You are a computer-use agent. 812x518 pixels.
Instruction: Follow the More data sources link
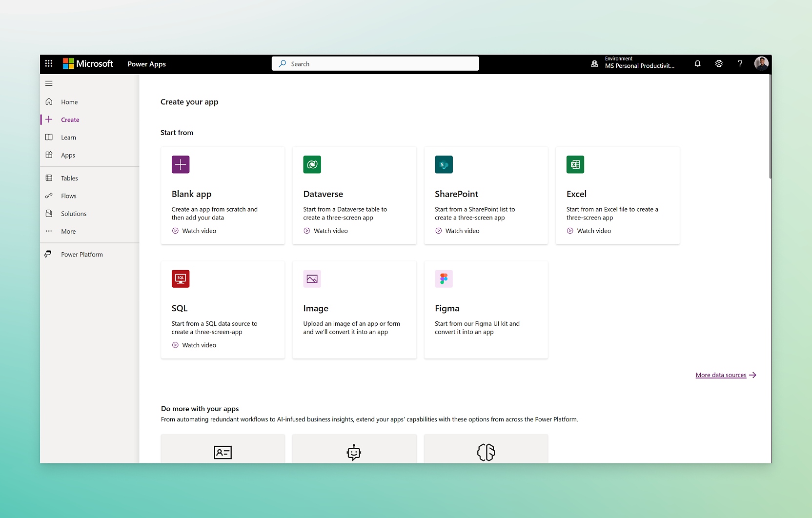[x=721, y=375]
